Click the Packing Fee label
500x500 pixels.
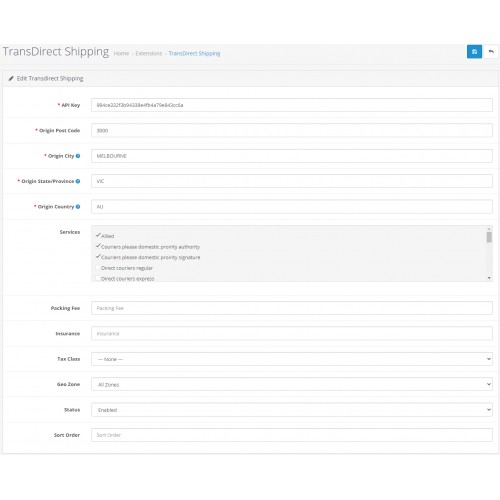65,308
